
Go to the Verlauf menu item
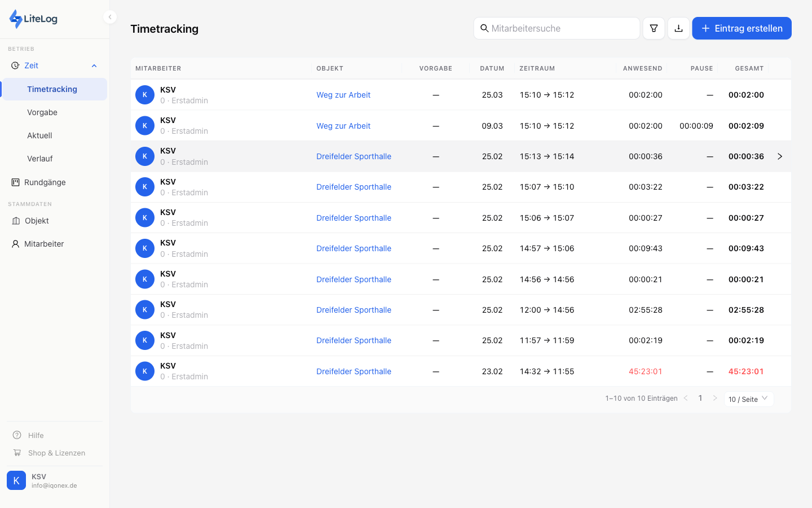[x=40, y=159]
